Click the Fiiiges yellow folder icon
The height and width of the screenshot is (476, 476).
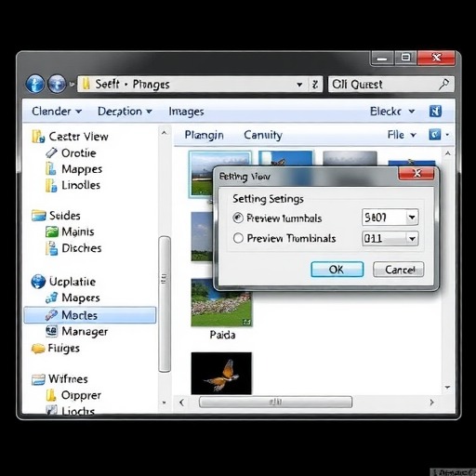tap(38, 349)
